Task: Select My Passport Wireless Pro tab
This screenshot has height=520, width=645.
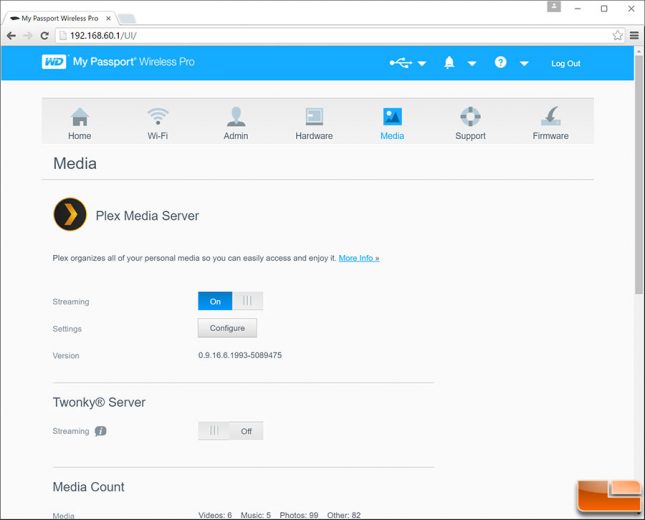Action: coord(60,19)
